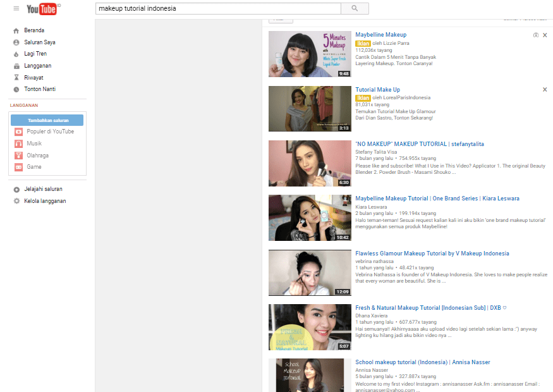The image size is (553, 392).
Task: Dismiss the Maybelline Makeup ad
Action: click(x=545, y=35)
